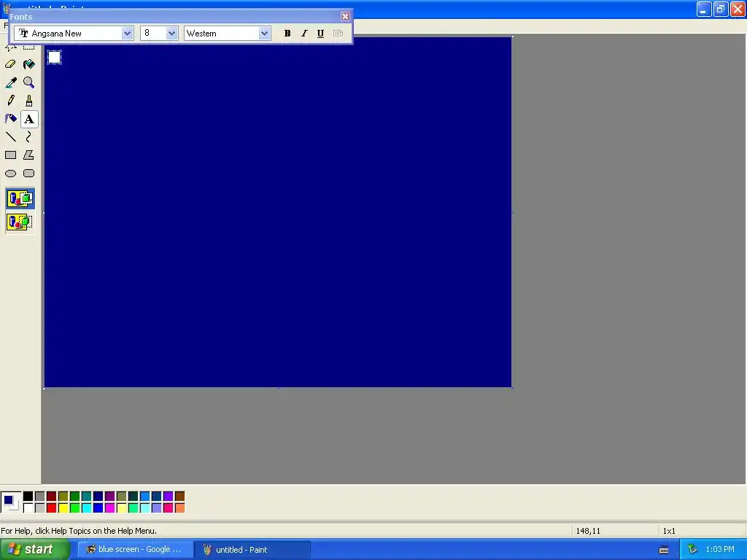The width and height of the screenshot is (747, 560).
Task: Select the Polygon shape tool
Action: point(29,155)
